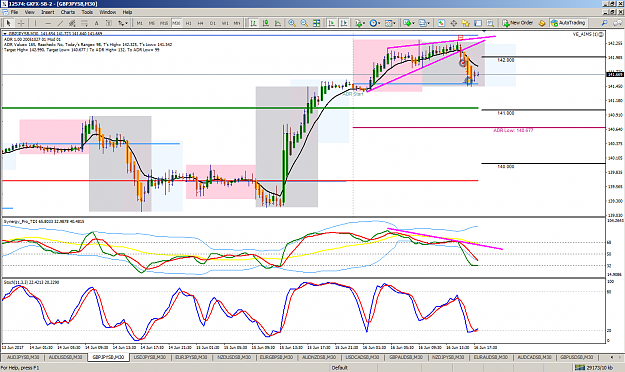Switch to USDJPYSB,M30 chart tab
The width and height of the screenshot is (625, 372).
tap(150, 357)
